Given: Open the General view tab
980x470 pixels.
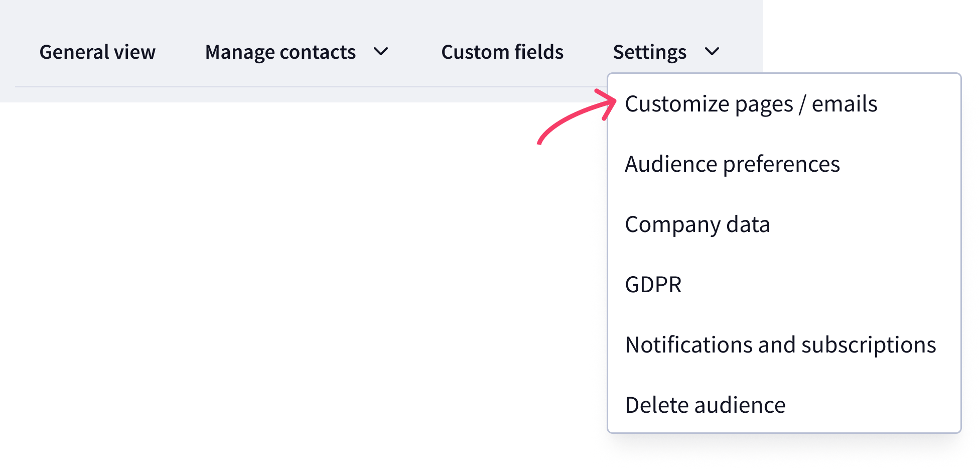Looking at the screenshot, I should (x=97, y=52).
